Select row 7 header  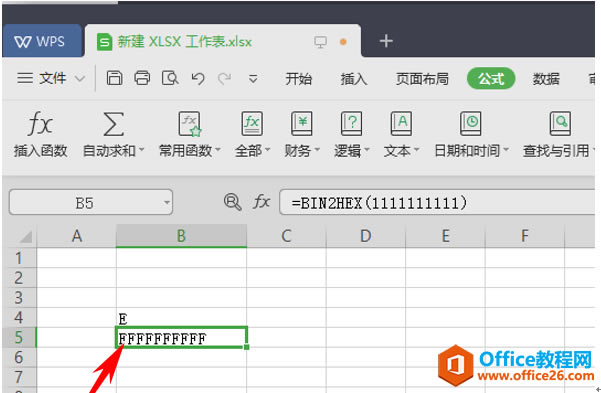[x=18, y=377]
